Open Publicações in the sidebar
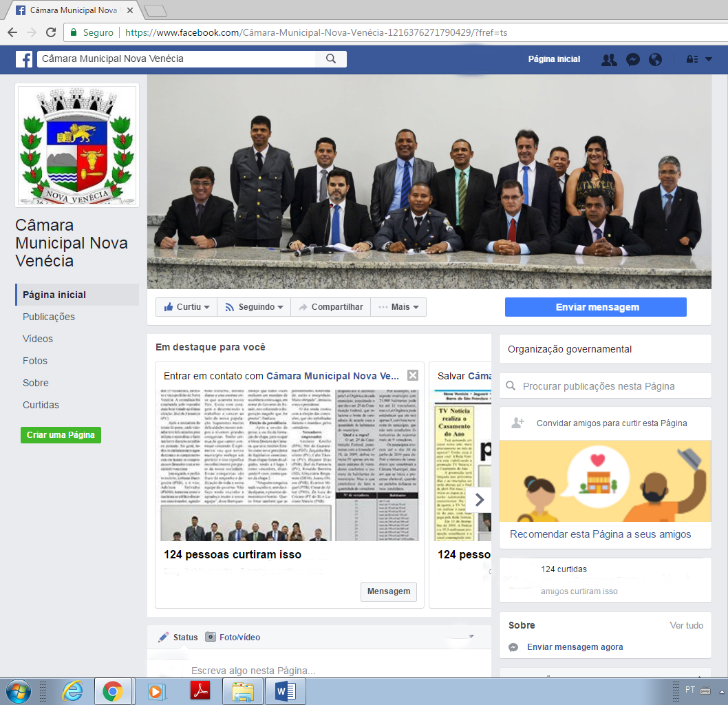Image resolution: width=728 pixels, height=705 pixels. pos(49,317)
